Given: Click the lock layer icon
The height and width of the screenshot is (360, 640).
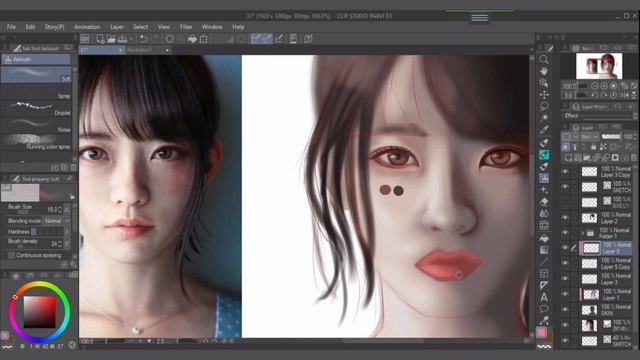Looking at the screenshot, I should (x=593, y=147).
